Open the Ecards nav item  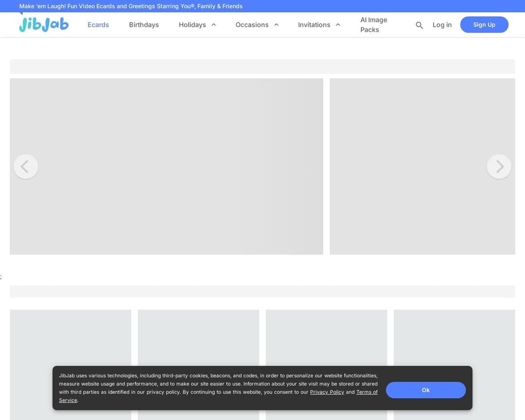click(98, 25)
